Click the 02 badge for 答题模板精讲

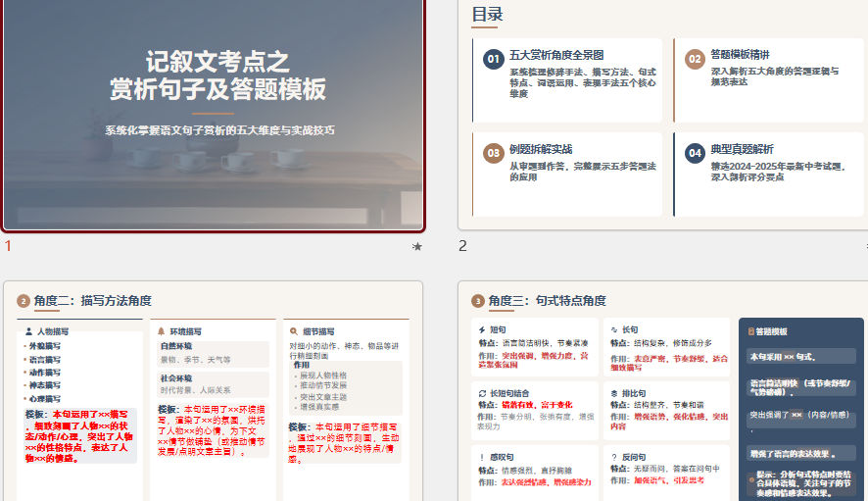[695, 59]
